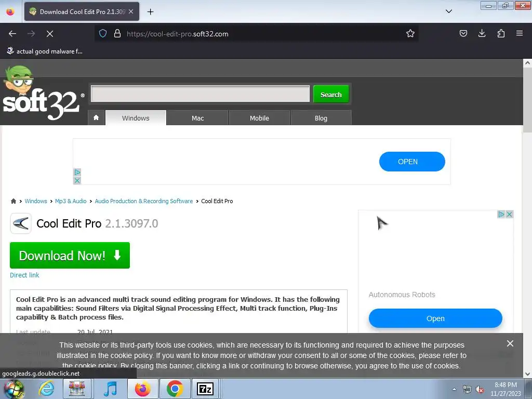Close the Cool Edit Pro tab

click(131, 11)
